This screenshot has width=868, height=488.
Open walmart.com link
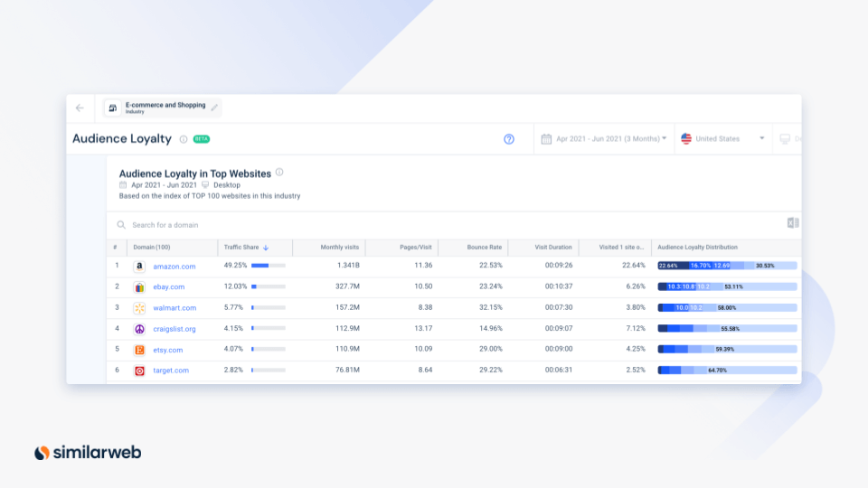(175, 308)
